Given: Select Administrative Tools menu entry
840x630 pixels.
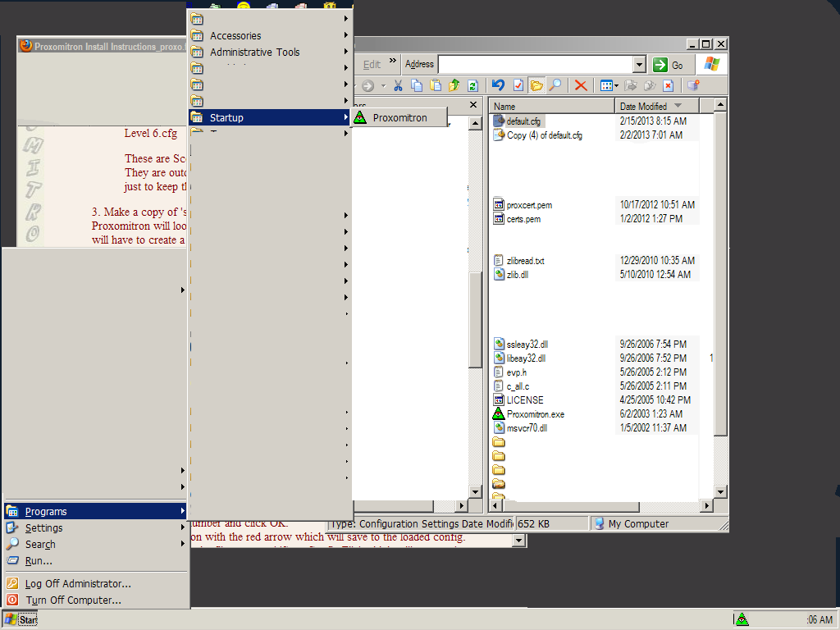Looking at the screenshot, I should 254,52.
